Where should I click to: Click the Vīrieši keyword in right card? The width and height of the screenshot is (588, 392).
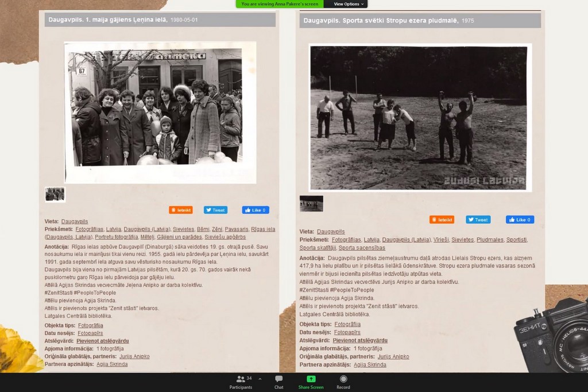click(441, 239)
